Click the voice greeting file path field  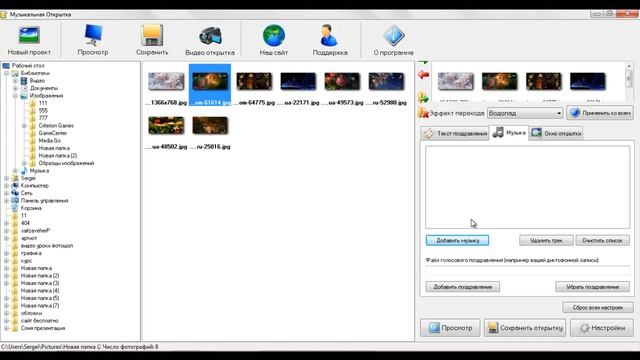[528, 271]
